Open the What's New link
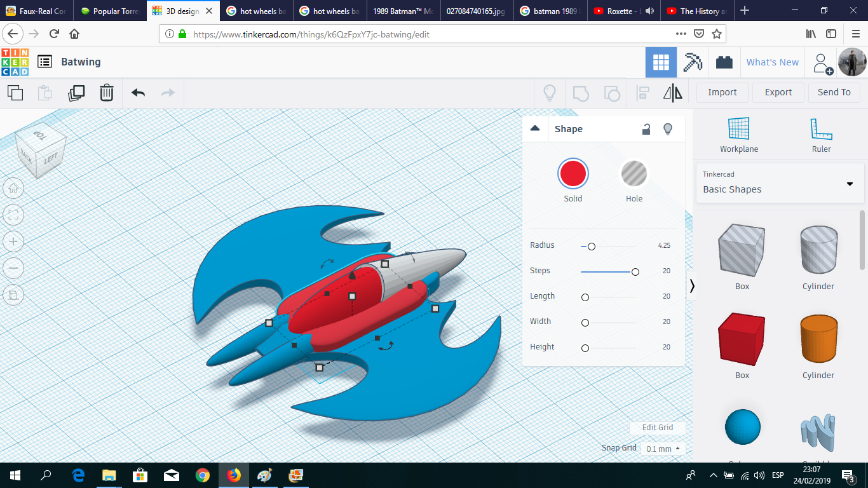 click(773, 62)
